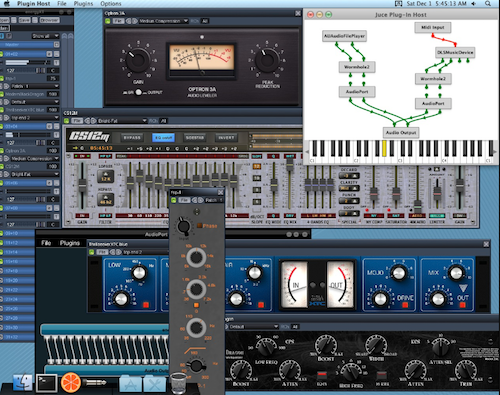Select the DLSMusicDevice node in Juce host
500x395 pixels.
[455, 53]
